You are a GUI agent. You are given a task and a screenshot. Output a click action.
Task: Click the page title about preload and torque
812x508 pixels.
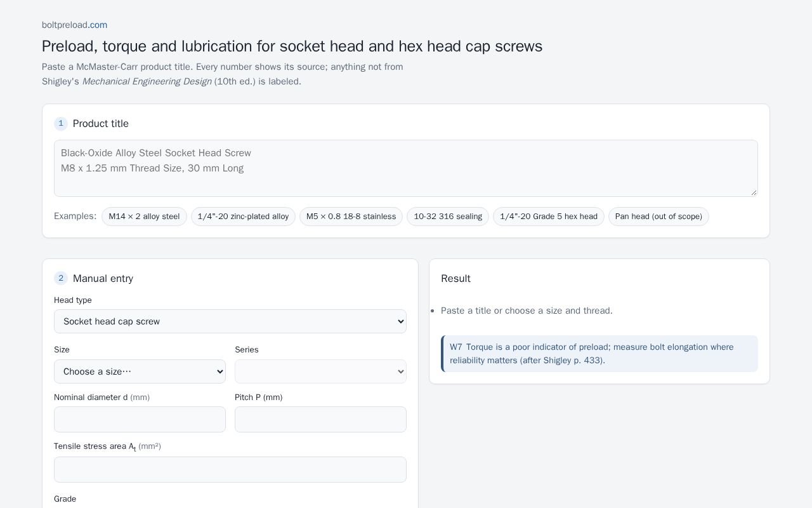click(x=292, y=46)
